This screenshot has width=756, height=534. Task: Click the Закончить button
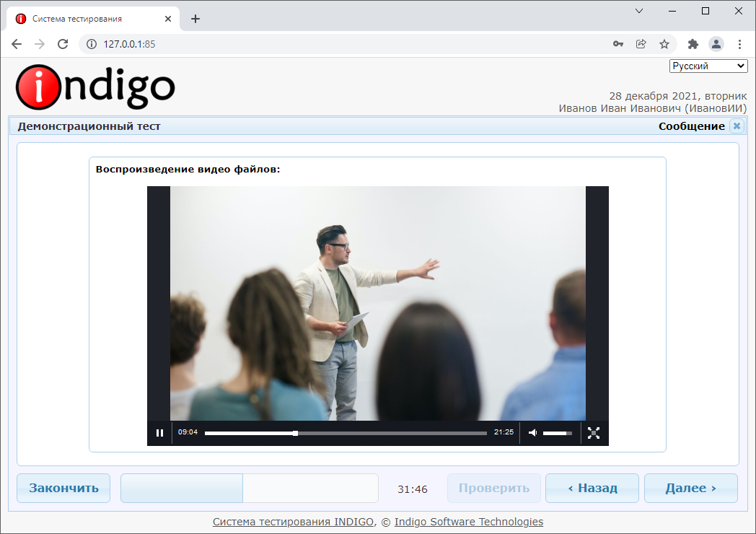pyautogui.click(x=63, y=488)
